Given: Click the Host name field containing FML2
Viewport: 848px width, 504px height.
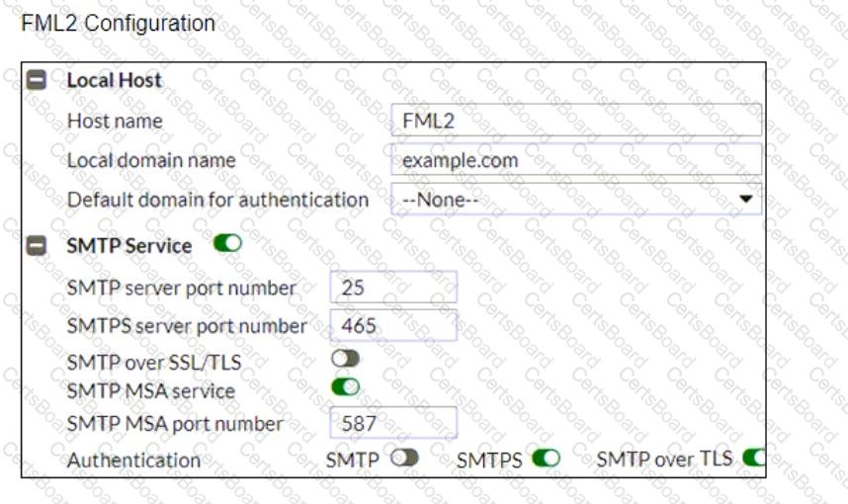Looking at the screenshot, I should coord(576,120).
